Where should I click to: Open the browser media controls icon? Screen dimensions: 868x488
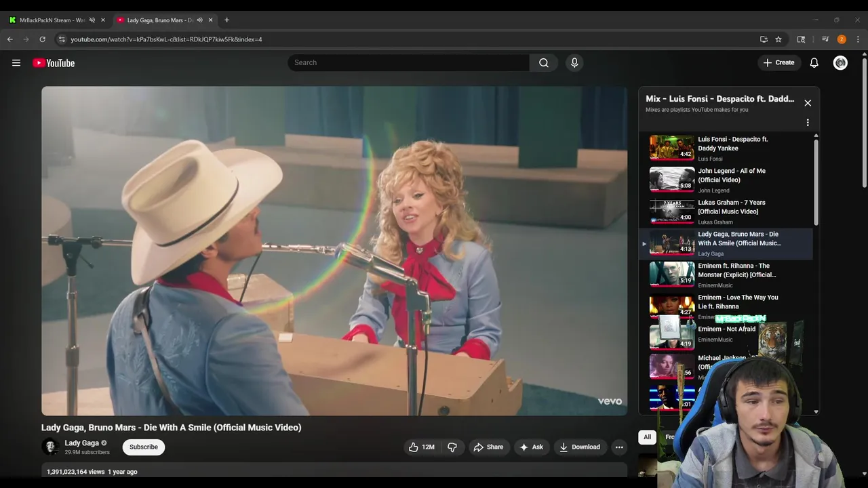coord(825,39)
